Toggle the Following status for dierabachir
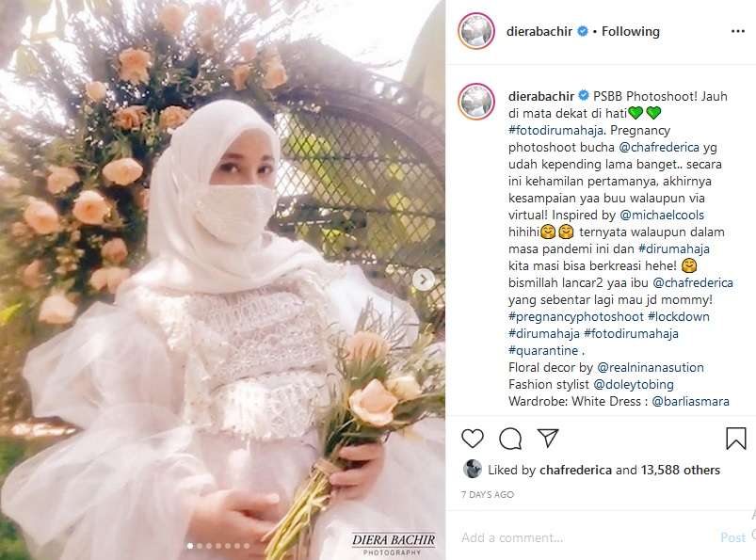Image resolution: width=756 pixels, height=560 pixels. (x=630, y=32)
